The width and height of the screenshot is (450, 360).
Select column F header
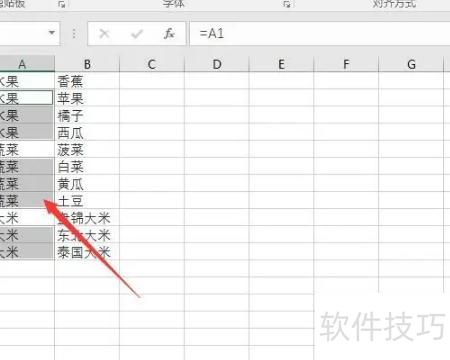[346, 64]
